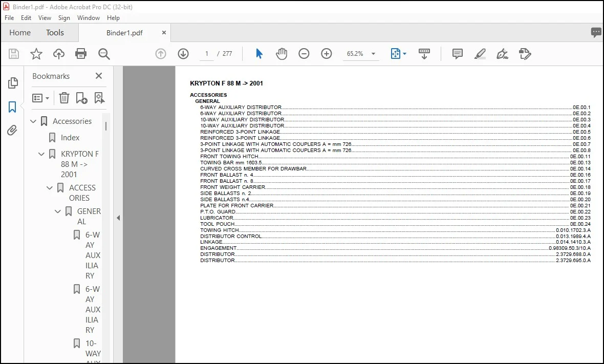Select the Index bookmark
The image size is (604, 364).
[x=70, y=138]
